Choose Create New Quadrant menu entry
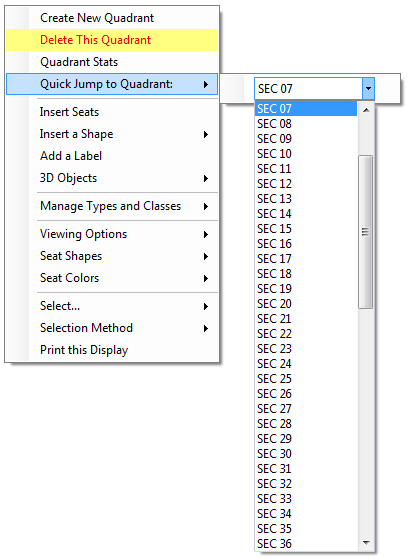 [x=112, y=18]
